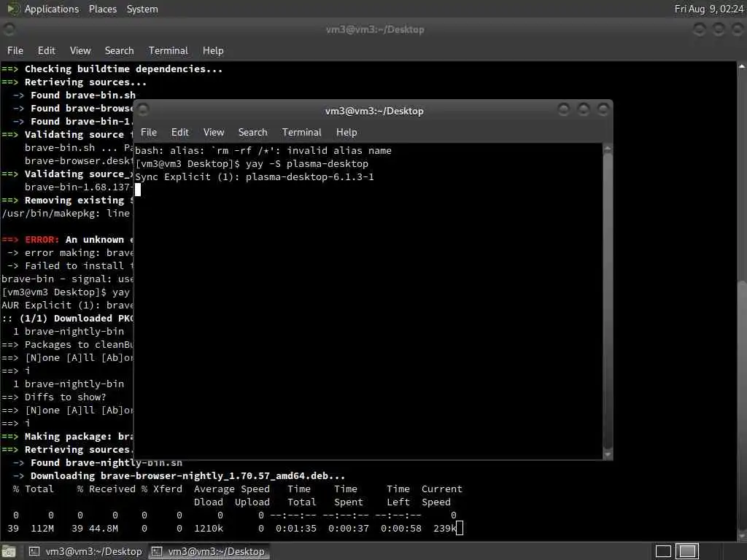Open Search menu in the front terminal

coord(252,133)
